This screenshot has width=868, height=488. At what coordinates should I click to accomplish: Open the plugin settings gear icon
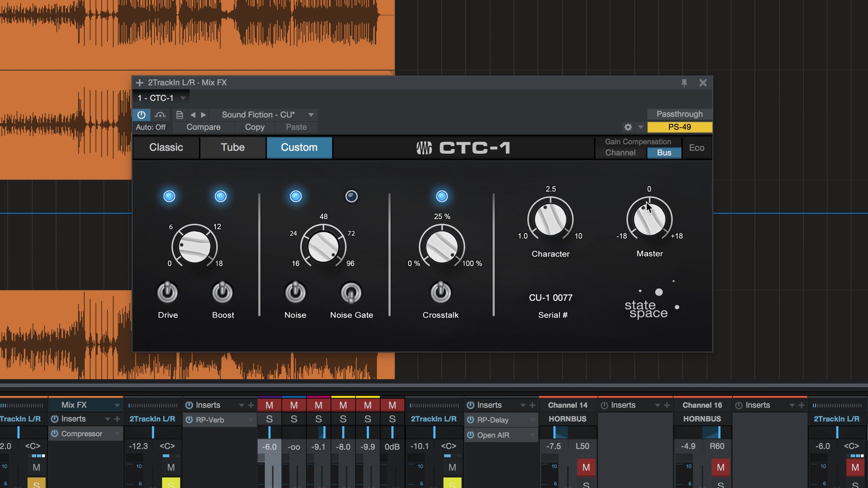(x=628, y=127)
